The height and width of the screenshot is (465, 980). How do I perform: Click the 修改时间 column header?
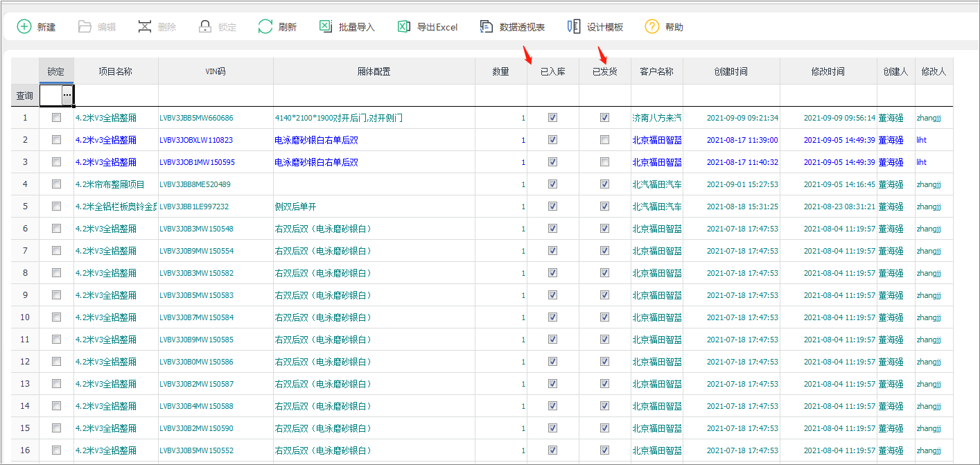click(x=828, y=71)
